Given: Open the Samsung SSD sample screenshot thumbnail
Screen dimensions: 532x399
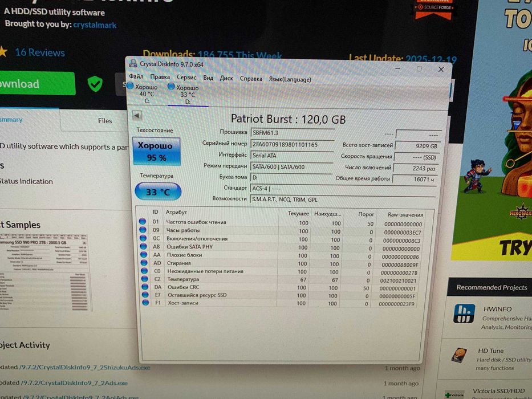Looking at the screenshot, I should tap(45, 272).
